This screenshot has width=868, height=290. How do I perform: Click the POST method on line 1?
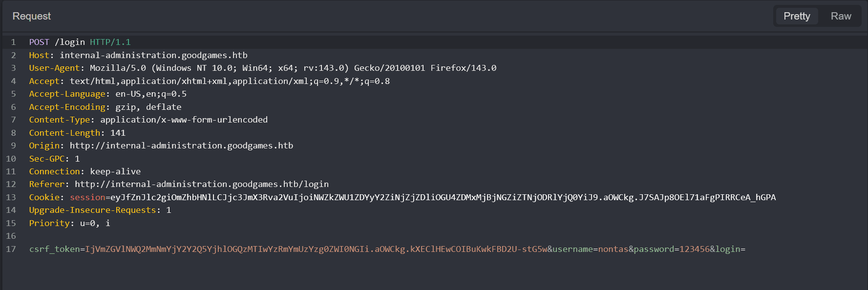[39, 42]
